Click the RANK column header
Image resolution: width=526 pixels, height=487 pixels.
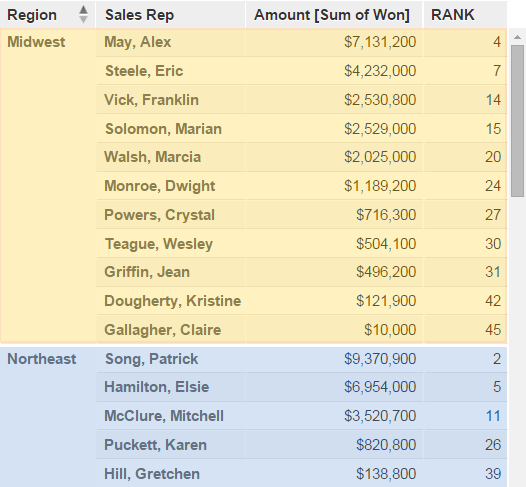(x=466, y=15)
